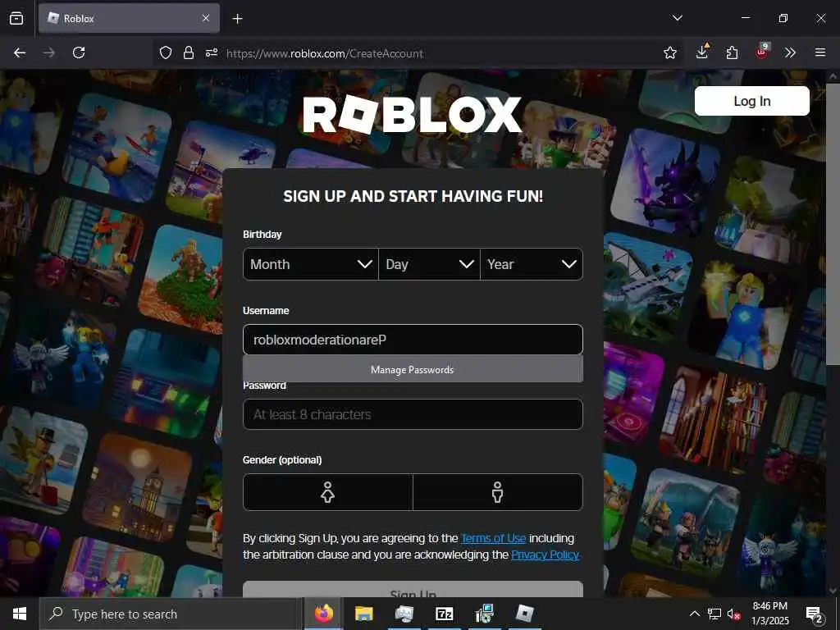
Task: Click the Log In button
Action: click(751, 101)
